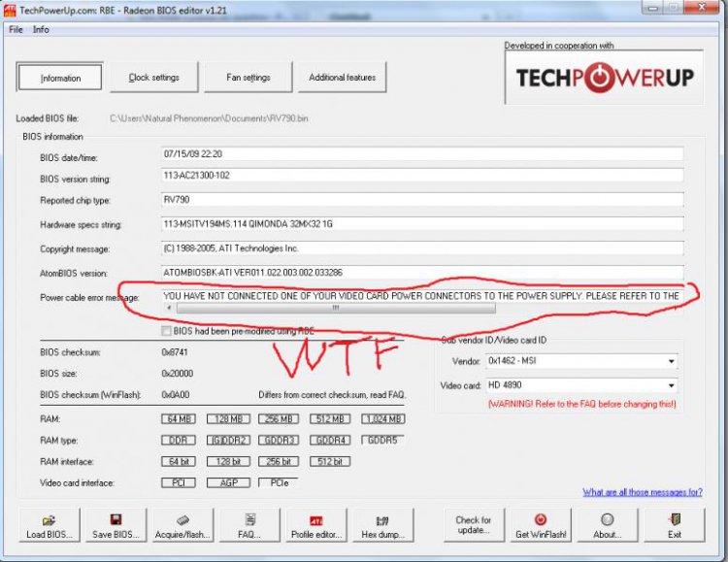Open the Additional features tab
The image size is (728, 562).
[343, 77]
